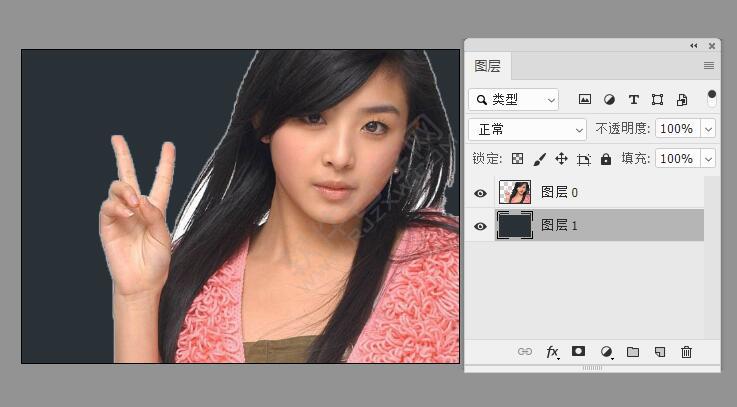Open the 类型 filter type dropdown

pos(513,100)
